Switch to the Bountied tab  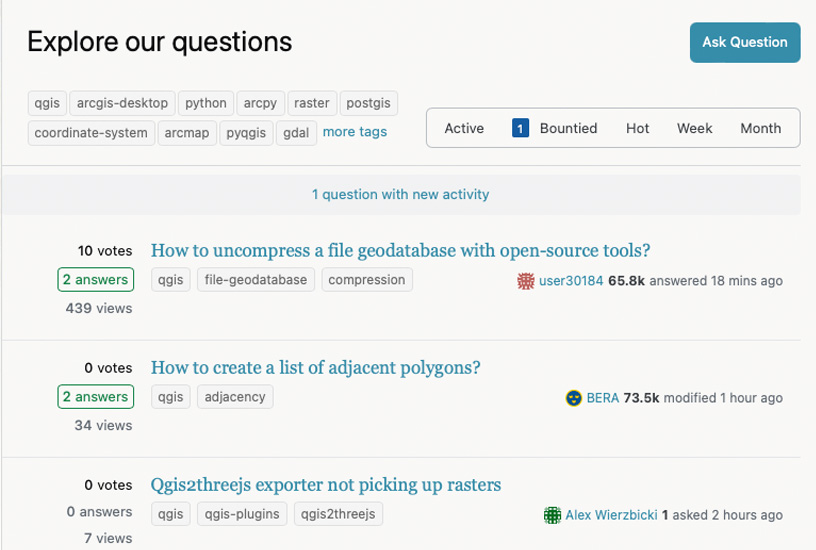[x=556, y=128]
